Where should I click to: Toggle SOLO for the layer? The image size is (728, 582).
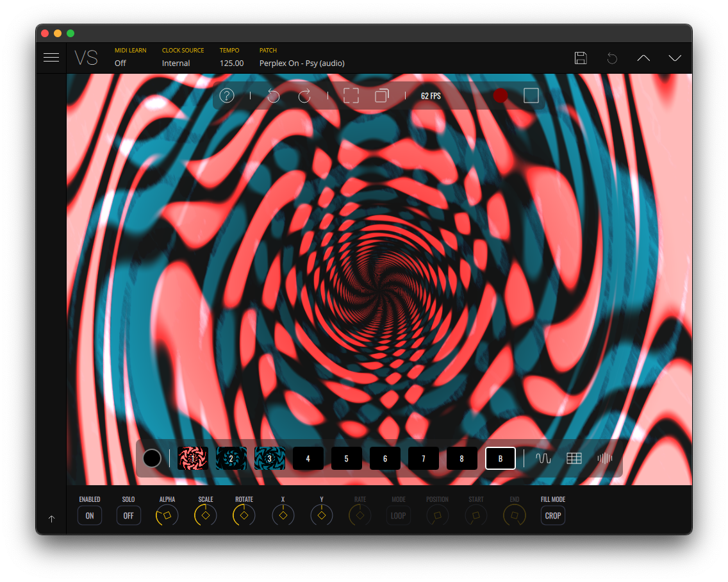tap(129, 515)
